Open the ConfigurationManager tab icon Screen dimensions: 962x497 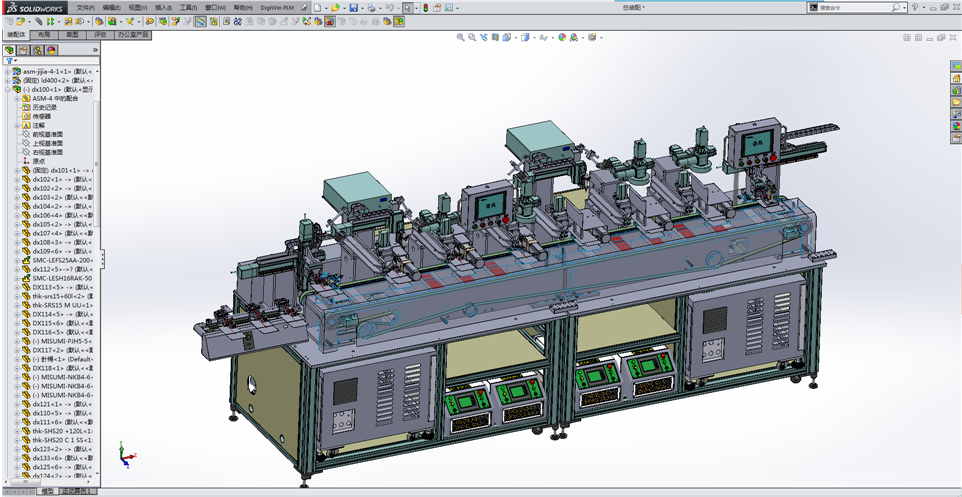point(37,49)
